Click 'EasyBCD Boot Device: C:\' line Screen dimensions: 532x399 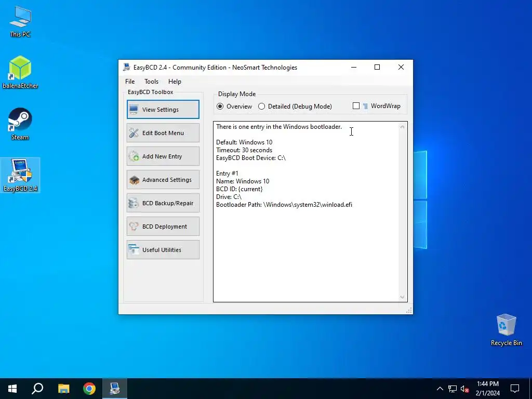(251, 158)
